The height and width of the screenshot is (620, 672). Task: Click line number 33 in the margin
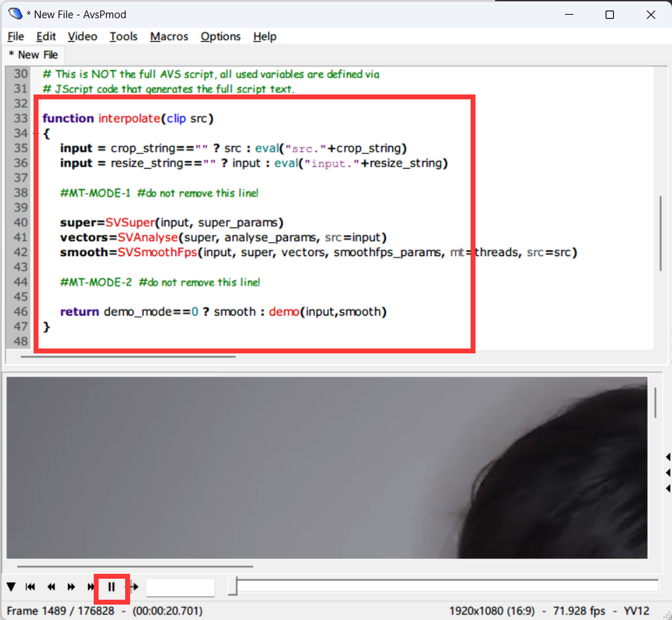(x=20, y=118)
